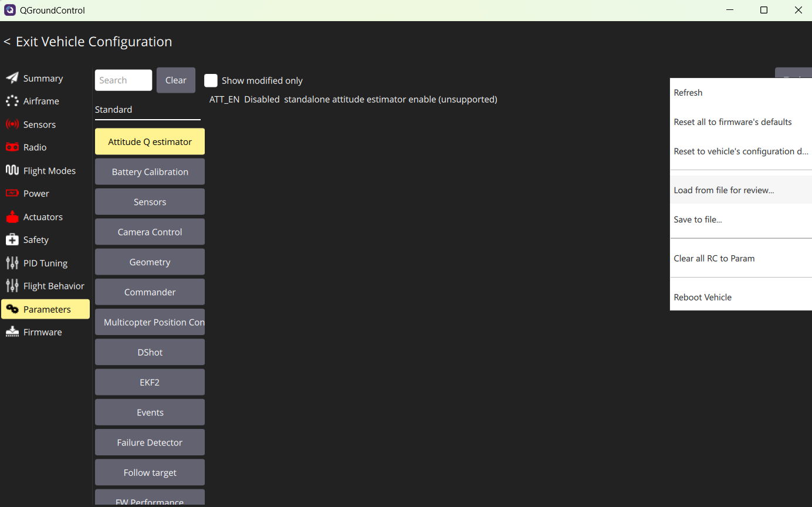812x507 pixels.
Task: Click the Parameters gears icon
Action: click(x=12, y=309)
